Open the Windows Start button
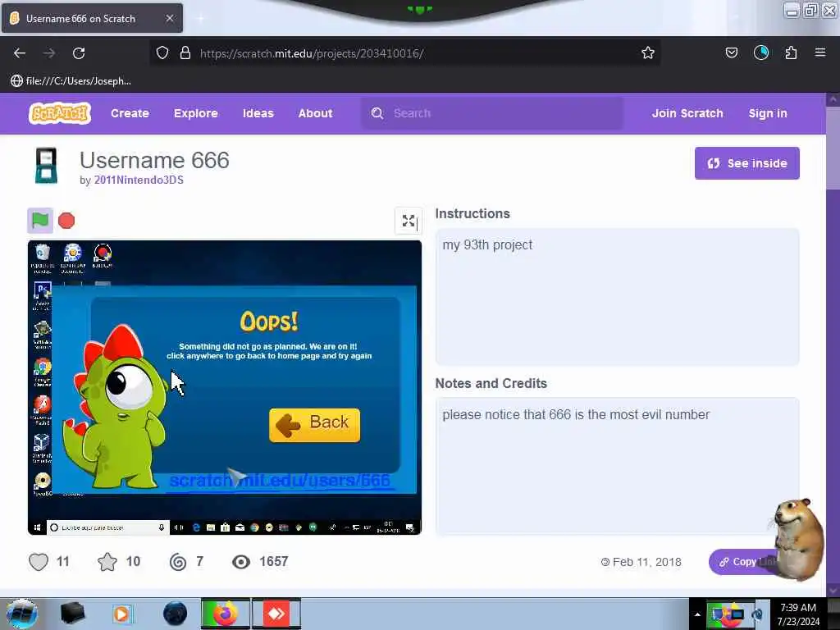840x630 pixels. tap(21, 614)
